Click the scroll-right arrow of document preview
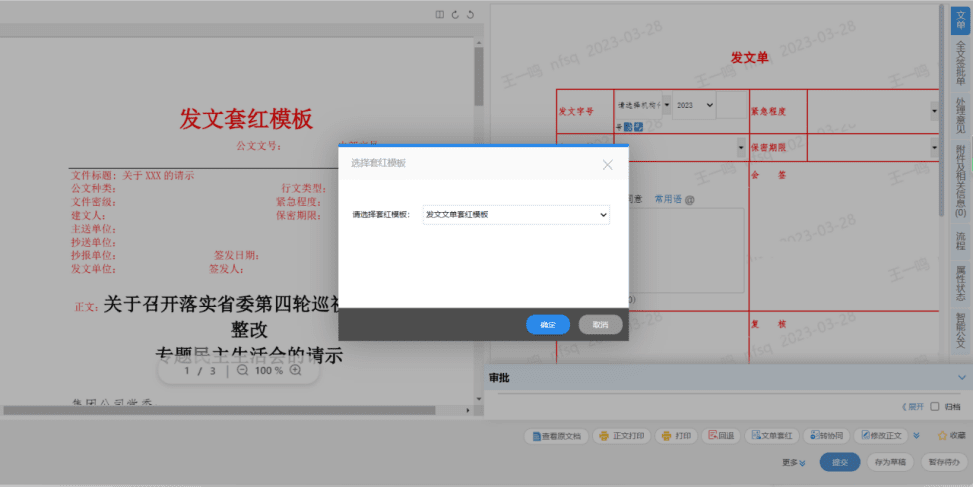Image resolution: width=974 pixels, height=488 pixels. point(468,410)
